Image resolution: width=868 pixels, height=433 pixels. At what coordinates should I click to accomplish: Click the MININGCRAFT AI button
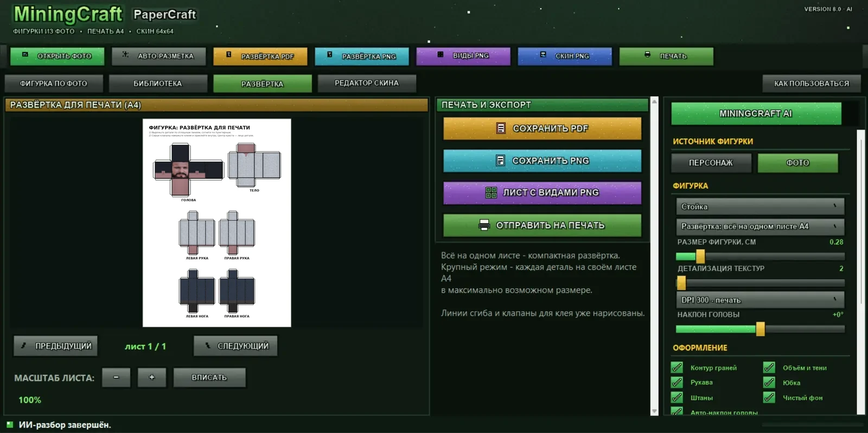[756, 113]
